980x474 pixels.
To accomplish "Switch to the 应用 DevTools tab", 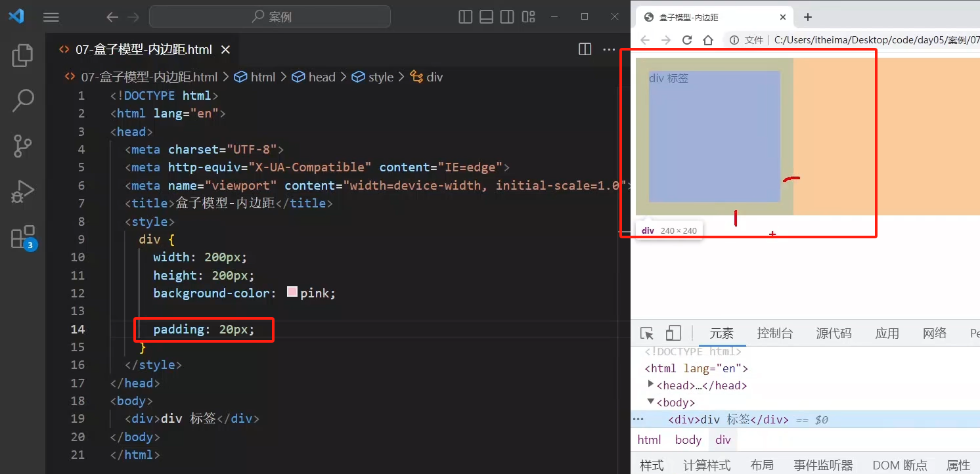I will point(887,333).
